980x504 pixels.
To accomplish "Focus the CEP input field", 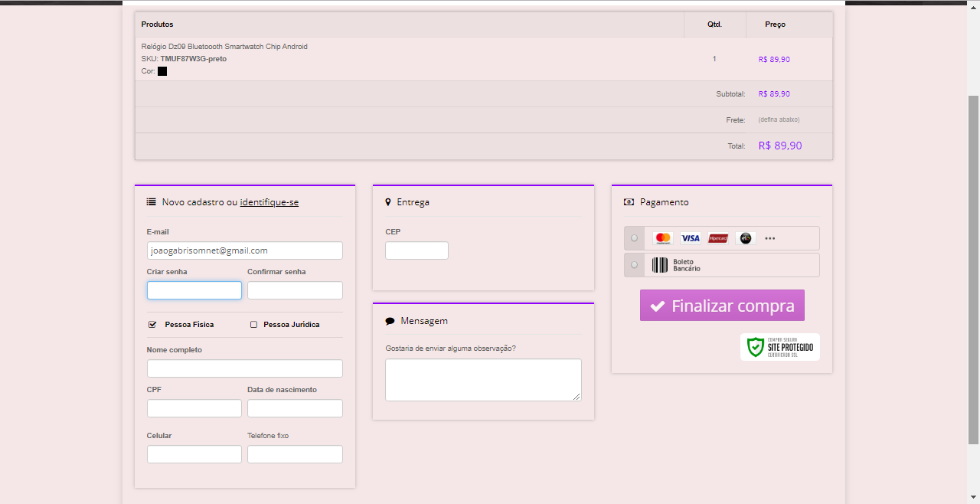I will (x=416, y=250).
